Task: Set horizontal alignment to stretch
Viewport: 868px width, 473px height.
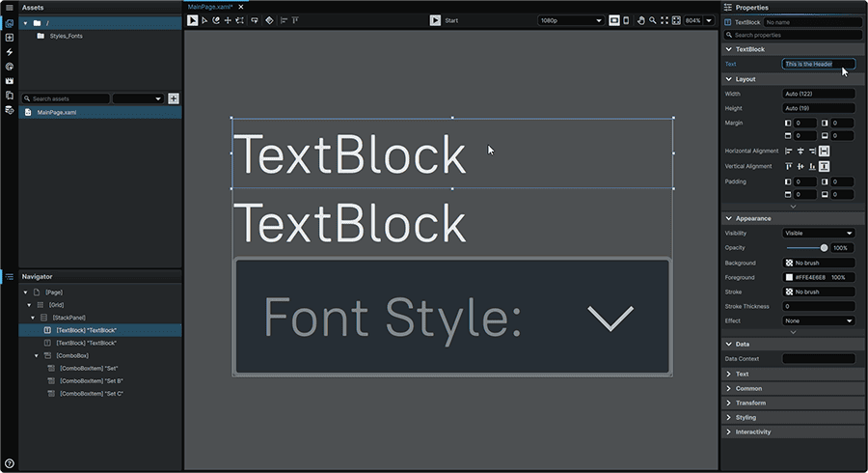Action: [x=825, y=152]
